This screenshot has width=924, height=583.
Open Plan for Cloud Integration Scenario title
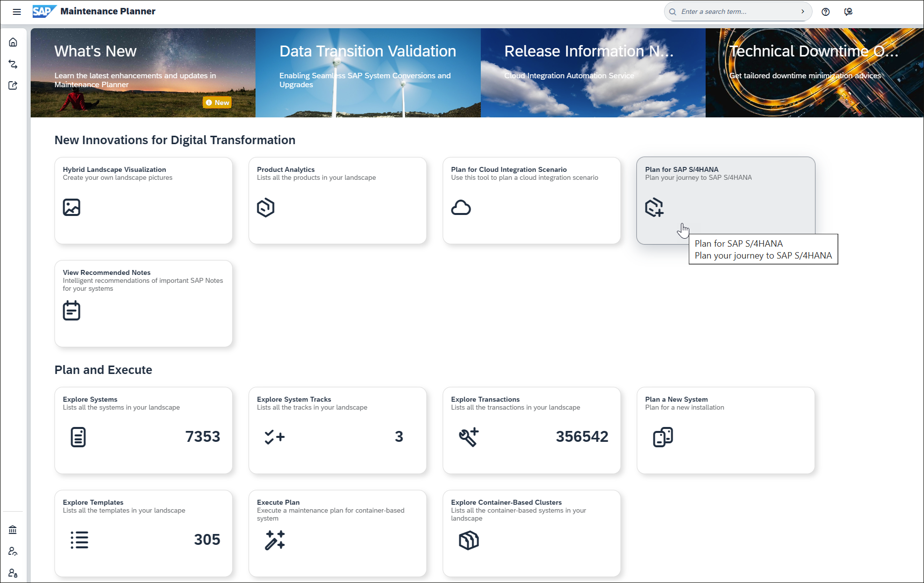[x=509, y=169]
